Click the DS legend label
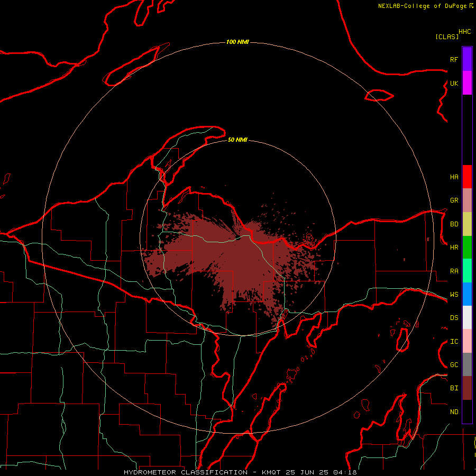This screenshot has width=476, height=476. (x=454, y=317)
